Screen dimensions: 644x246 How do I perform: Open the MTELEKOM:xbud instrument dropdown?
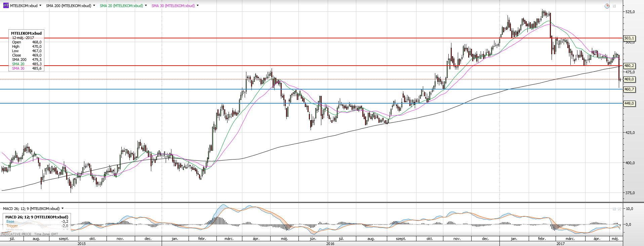[x=40, y=6]
